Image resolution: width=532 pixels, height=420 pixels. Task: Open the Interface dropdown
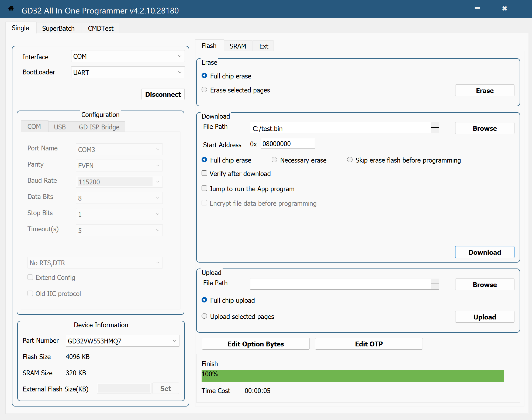(128, 56)
